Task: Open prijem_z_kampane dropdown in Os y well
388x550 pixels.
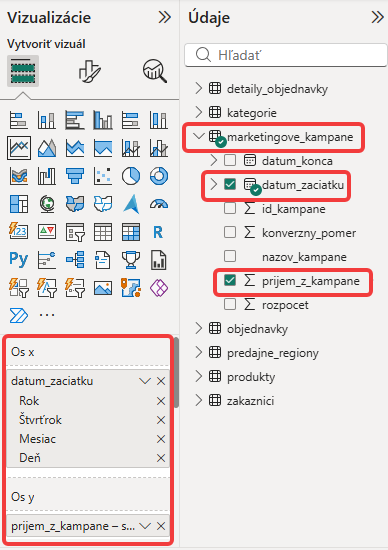Action: pos(145,526)
